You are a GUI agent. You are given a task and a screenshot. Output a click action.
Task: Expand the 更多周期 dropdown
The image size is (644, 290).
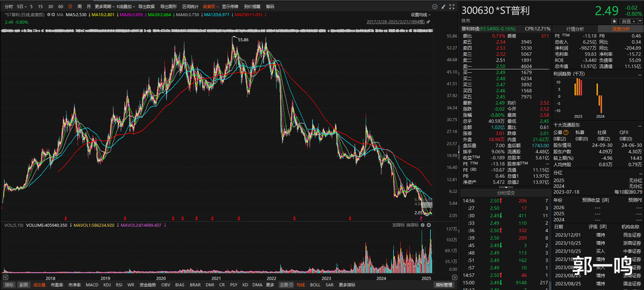tap(105, 6)
